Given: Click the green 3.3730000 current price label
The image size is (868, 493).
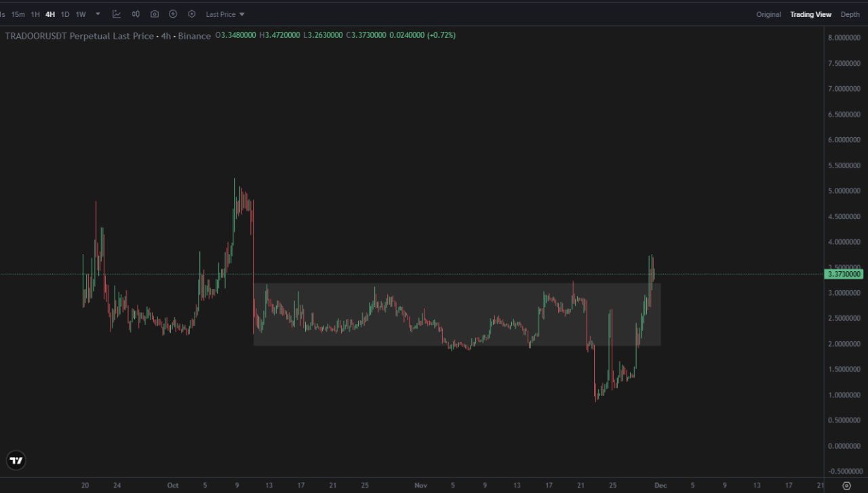Looking at the screenshot, I should (844, 274).
